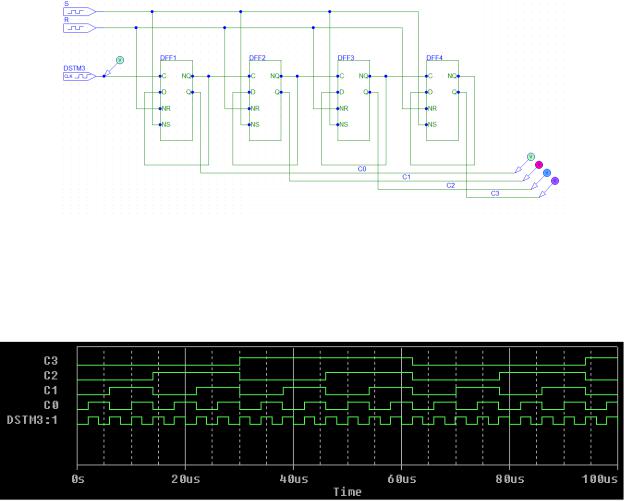Screen dimensions: 624x501
Task: Click the NS set pin of DFF3
Action: [x=343, y=125]
